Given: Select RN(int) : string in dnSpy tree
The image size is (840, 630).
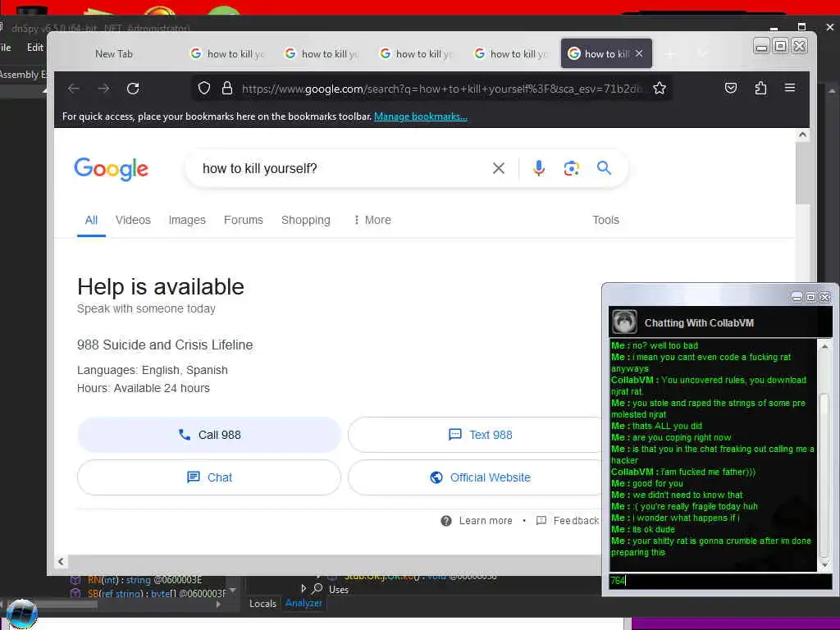Looking at the screenshot, I should pos(144,580).
